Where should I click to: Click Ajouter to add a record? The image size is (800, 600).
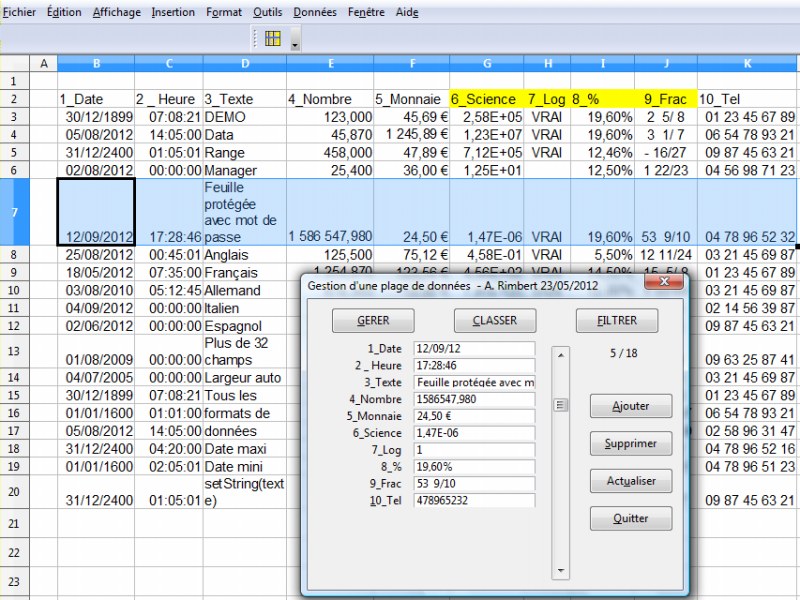(x=630, y=406)
